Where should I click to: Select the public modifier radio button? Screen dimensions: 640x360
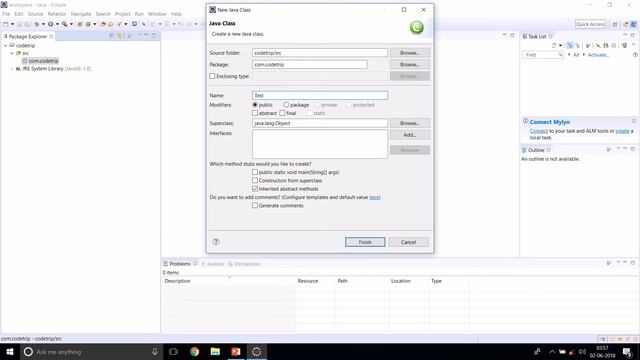tap(255, 105)
